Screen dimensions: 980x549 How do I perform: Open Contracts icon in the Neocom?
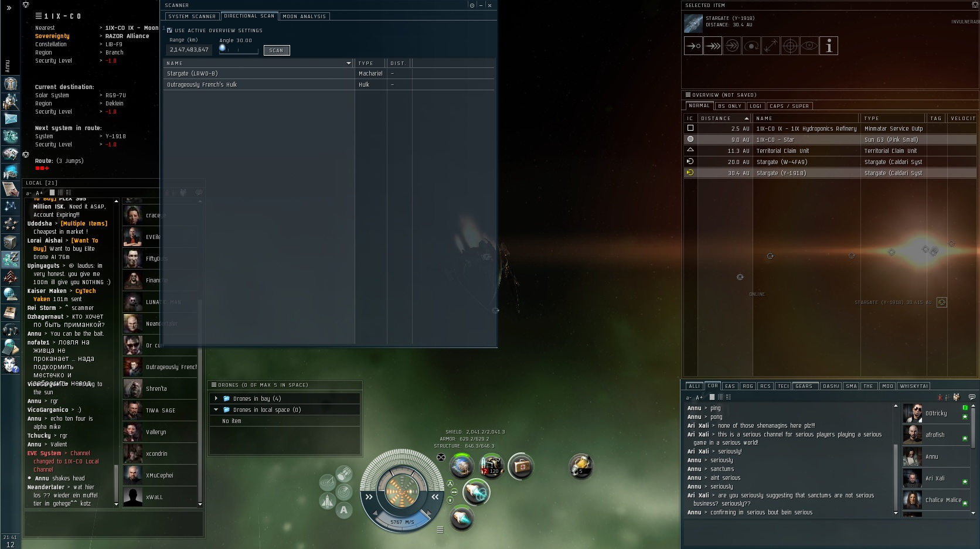[11, 189]
